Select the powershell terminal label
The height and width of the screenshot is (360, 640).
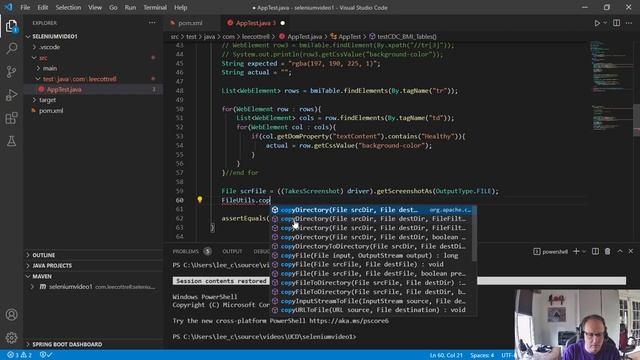(551, 251)
